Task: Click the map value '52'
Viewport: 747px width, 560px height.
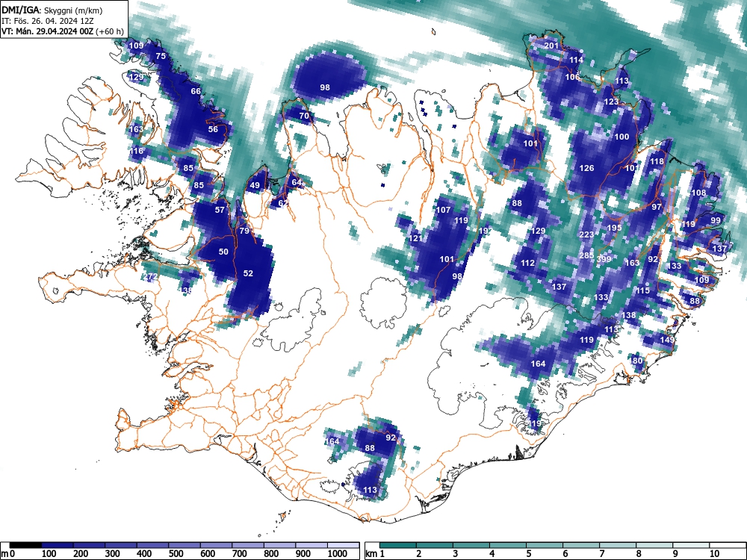Action: pyautogui.click(x=248, y=273)
